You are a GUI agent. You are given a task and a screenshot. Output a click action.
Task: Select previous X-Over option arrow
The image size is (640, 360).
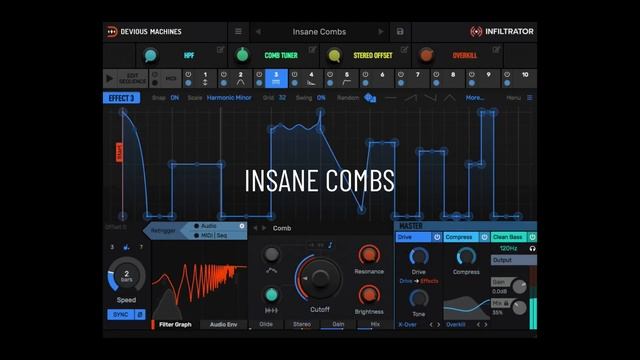pos(431,325)
